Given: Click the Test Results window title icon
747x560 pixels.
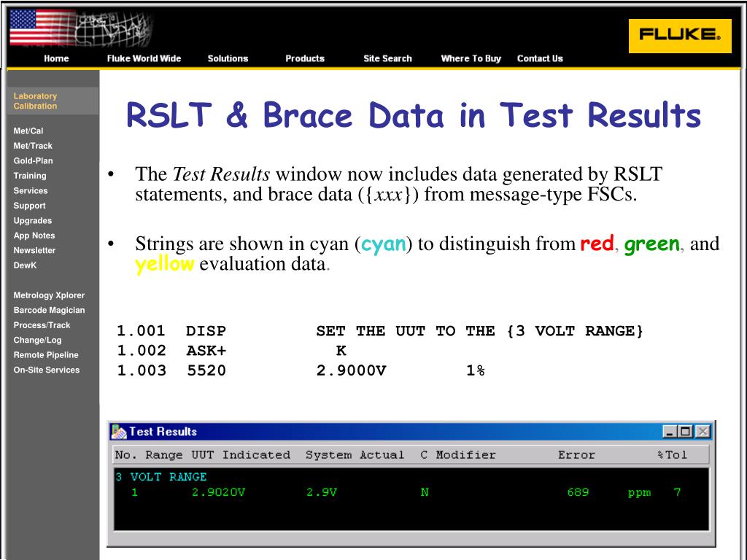Looking at the screenshot, I should pos(119,432).
